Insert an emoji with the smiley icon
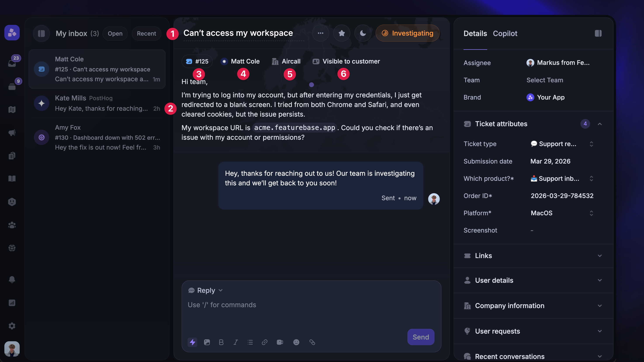The height and width of the screenshot is (362, 644). pos(296,342)
